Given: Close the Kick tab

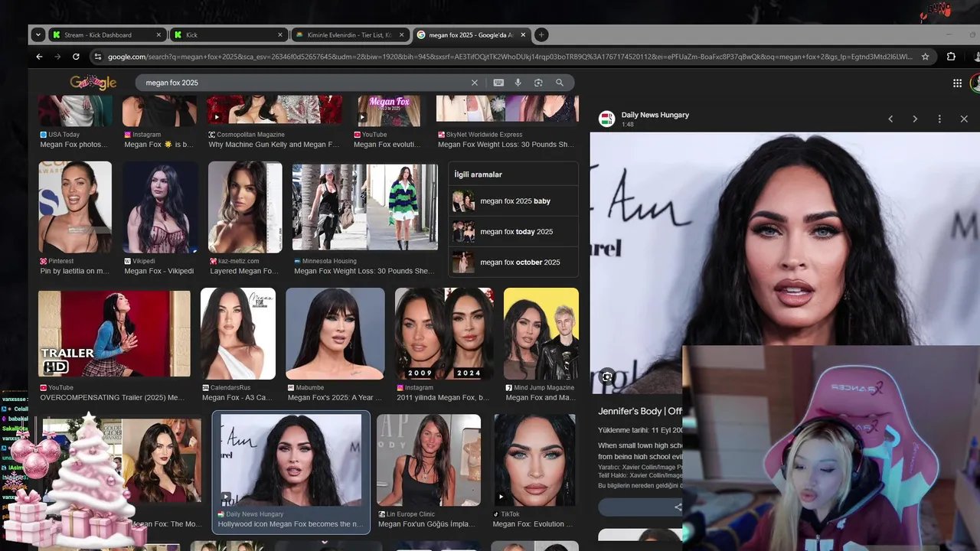Looking at the screenshot, I should pos(280,34).
